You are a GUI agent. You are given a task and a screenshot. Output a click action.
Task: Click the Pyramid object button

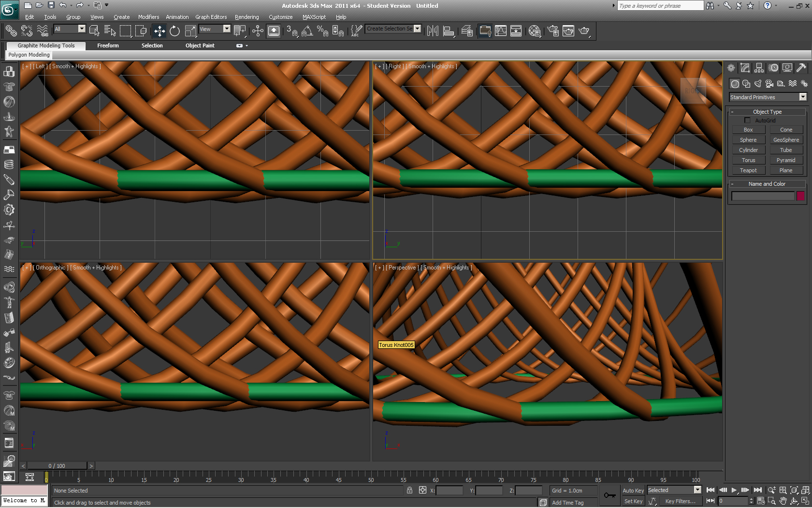coord(786,160)
